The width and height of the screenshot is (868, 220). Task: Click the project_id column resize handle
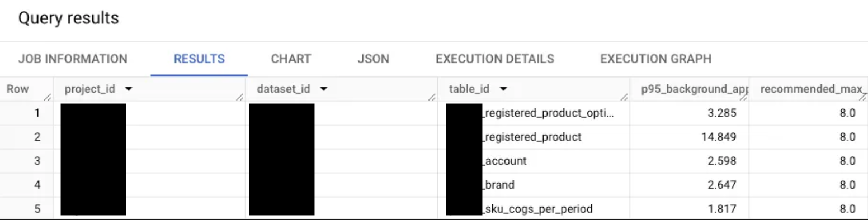pos(240,98)
